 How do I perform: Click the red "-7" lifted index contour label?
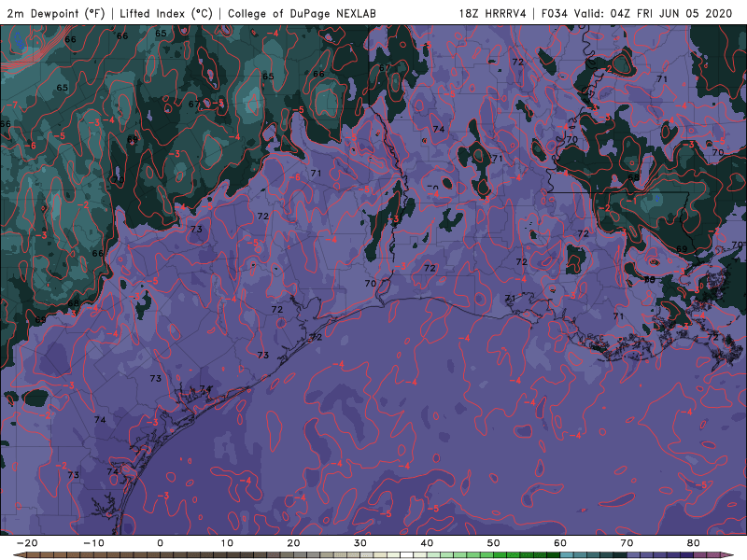coord(13,105)
